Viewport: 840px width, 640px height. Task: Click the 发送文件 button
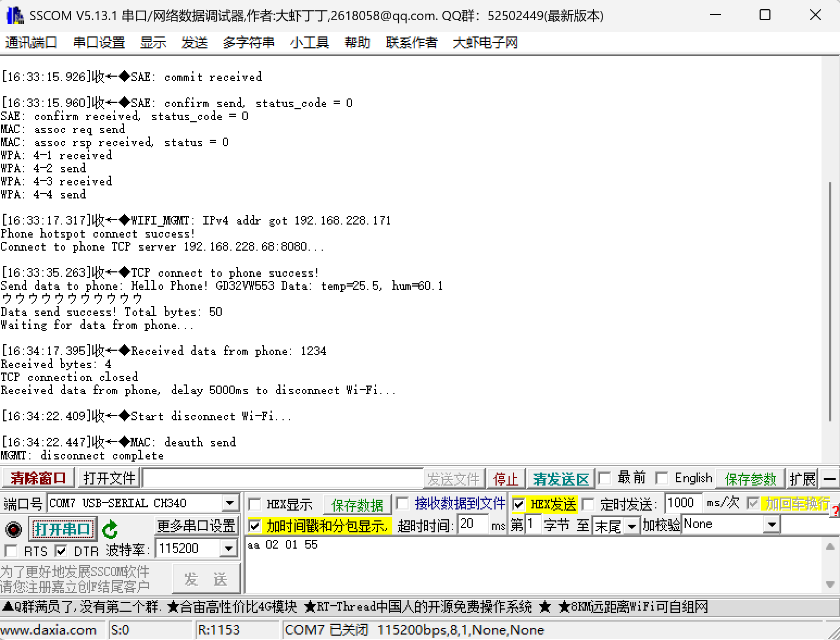point(454,479)
